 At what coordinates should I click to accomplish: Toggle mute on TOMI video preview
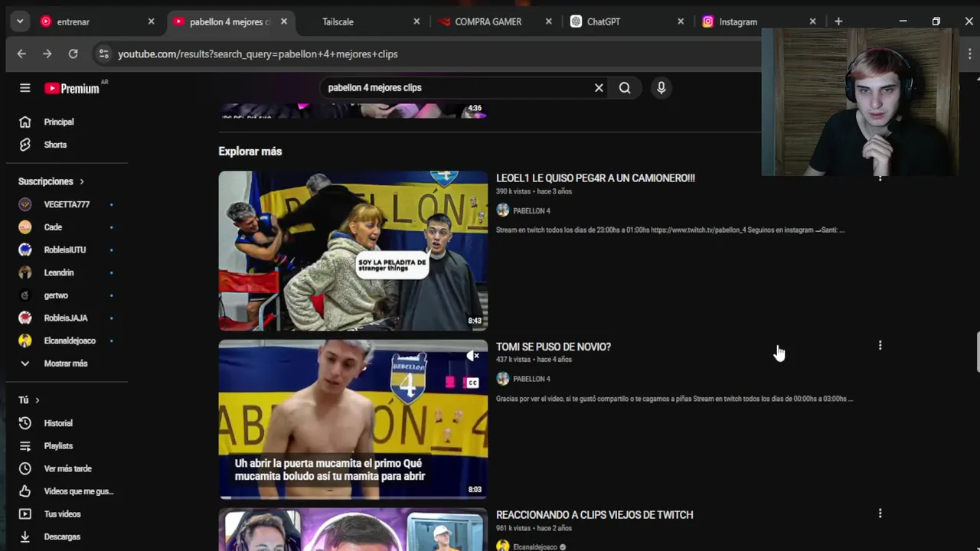[472, 356]
